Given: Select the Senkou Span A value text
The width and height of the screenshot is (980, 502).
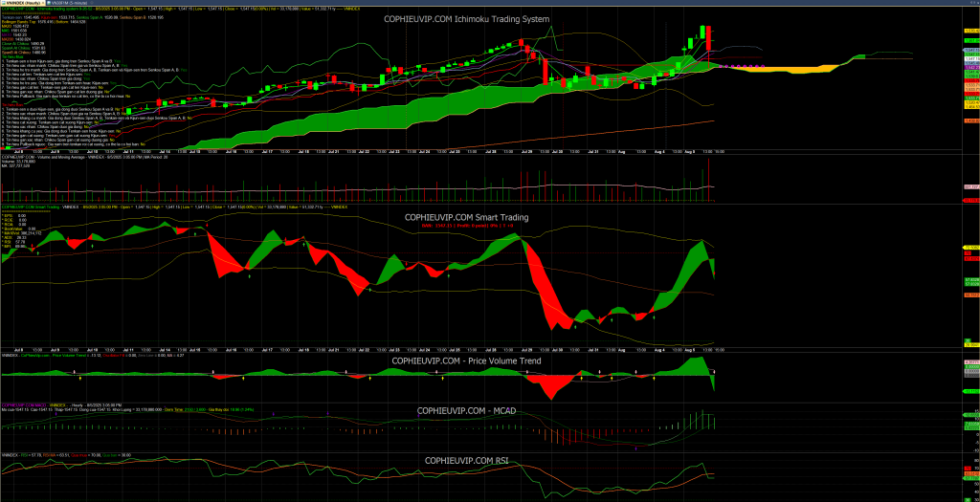Looking at the screenshot, I should coord(97,17).
